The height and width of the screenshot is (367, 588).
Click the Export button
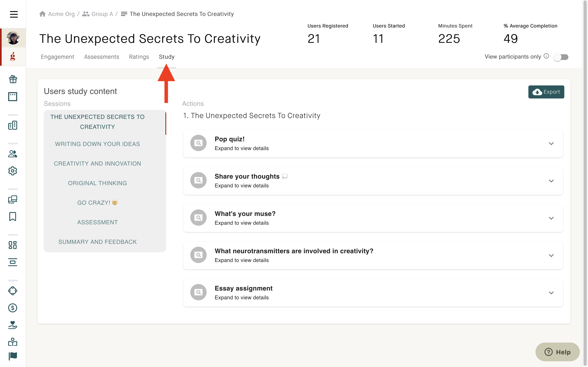tap(546, 92)
